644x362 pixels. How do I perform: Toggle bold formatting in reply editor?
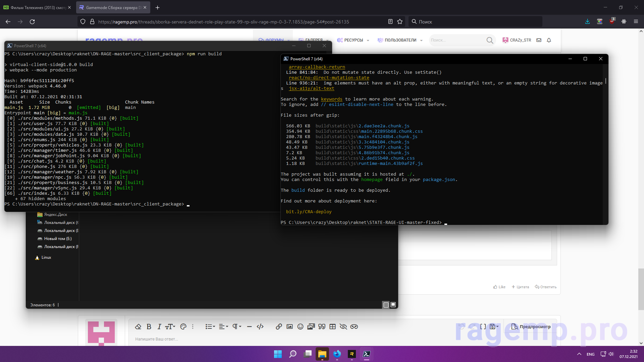tap(149, 326)
